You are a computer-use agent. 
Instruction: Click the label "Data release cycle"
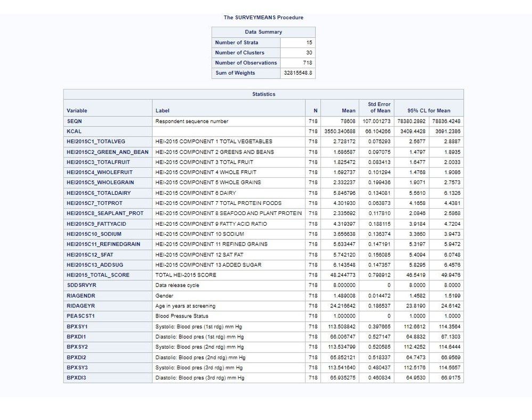point(177,286)
